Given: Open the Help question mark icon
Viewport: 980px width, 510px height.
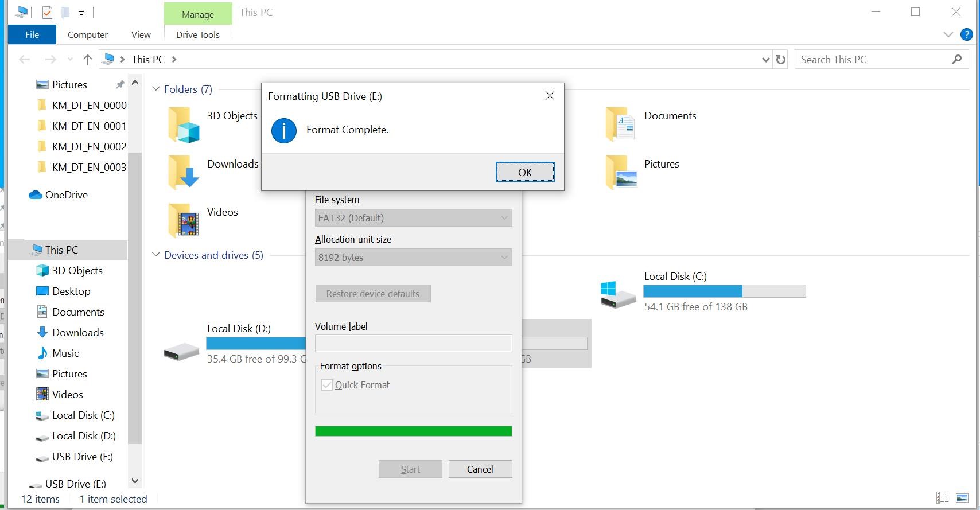Looking at the screenshot, I should 966,34.
